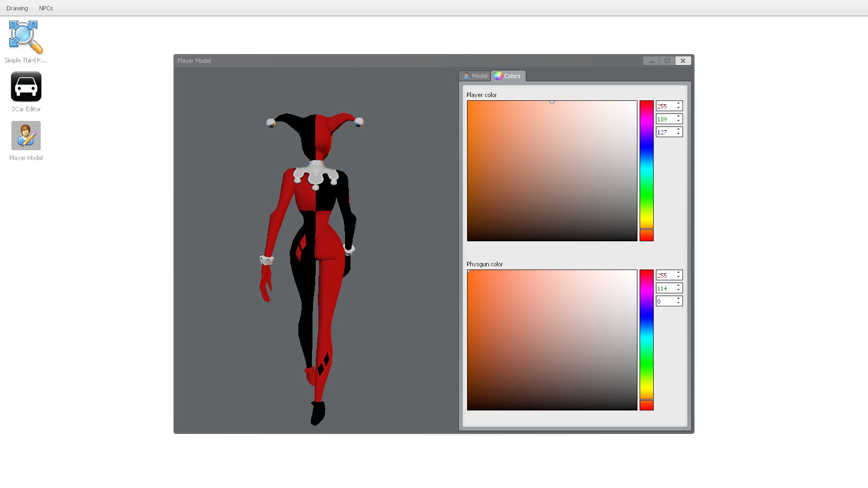The height and width of the screenshot is (488, 868).
Task: Open the Player Model desktop icon
Action: (26, 140)
